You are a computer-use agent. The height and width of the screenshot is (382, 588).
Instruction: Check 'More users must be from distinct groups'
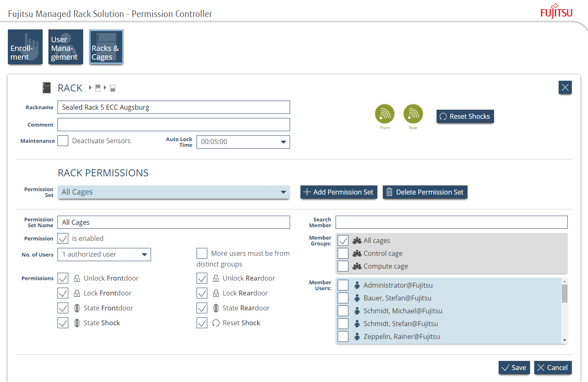(202, 253)
